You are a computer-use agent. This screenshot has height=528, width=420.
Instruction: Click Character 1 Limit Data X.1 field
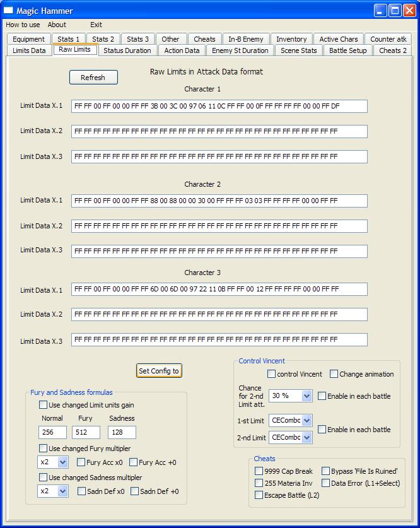coord(219,106)
